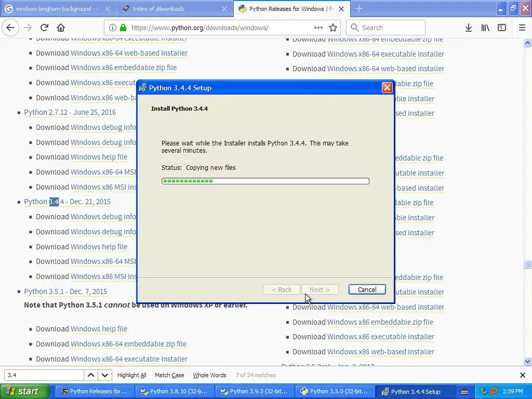
Task: Reload the python.org page
Action: (x=44, y=28)
